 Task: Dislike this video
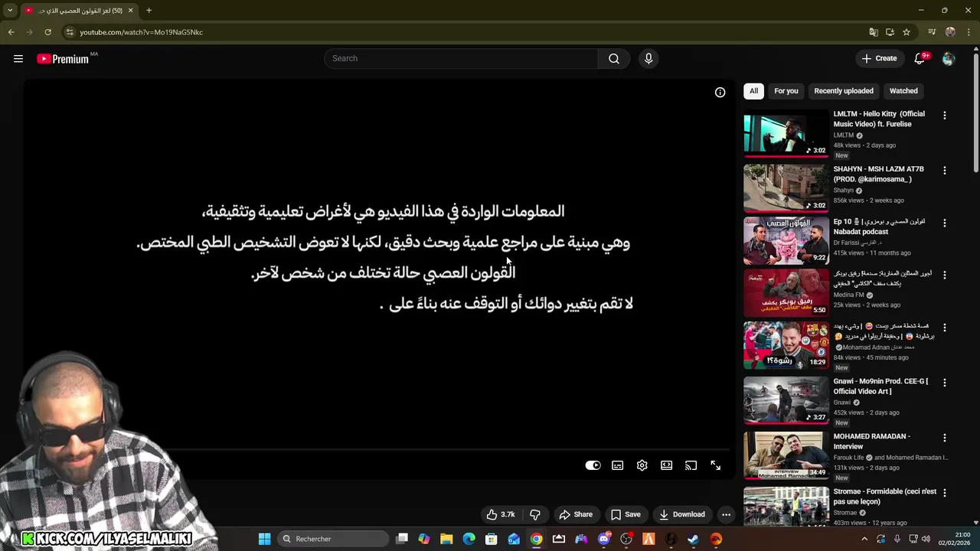coord(536,514)
